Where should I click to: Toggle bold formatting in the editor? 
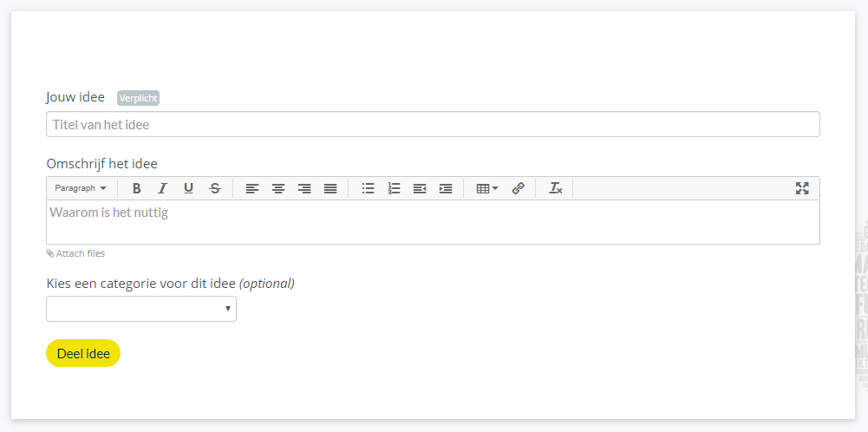(136, 188)
